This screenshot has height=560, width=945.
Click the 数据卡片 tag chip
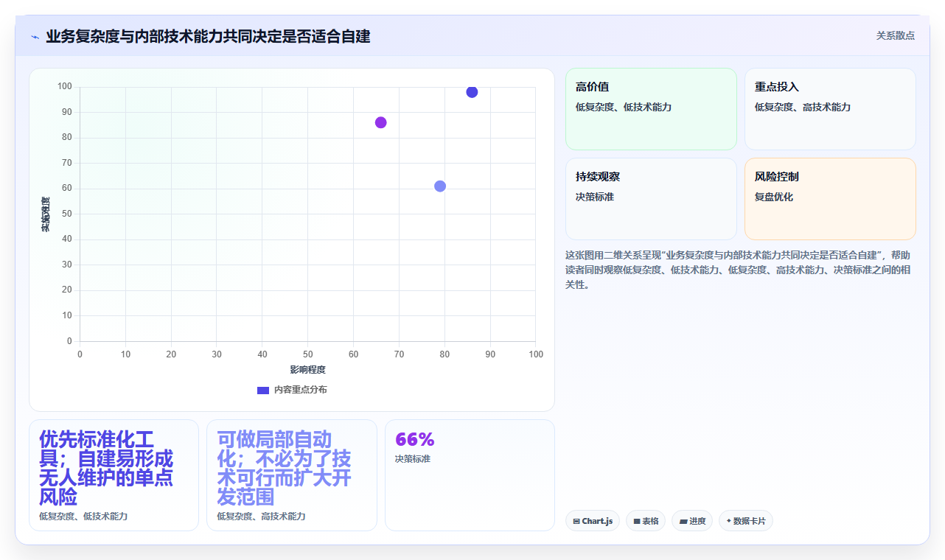(x=746, y=521)
